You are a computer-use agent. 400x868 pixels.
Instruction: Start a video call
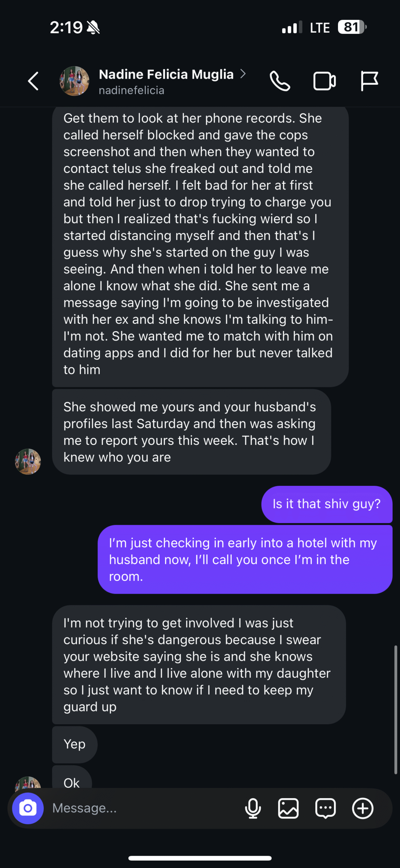[324, 81]
